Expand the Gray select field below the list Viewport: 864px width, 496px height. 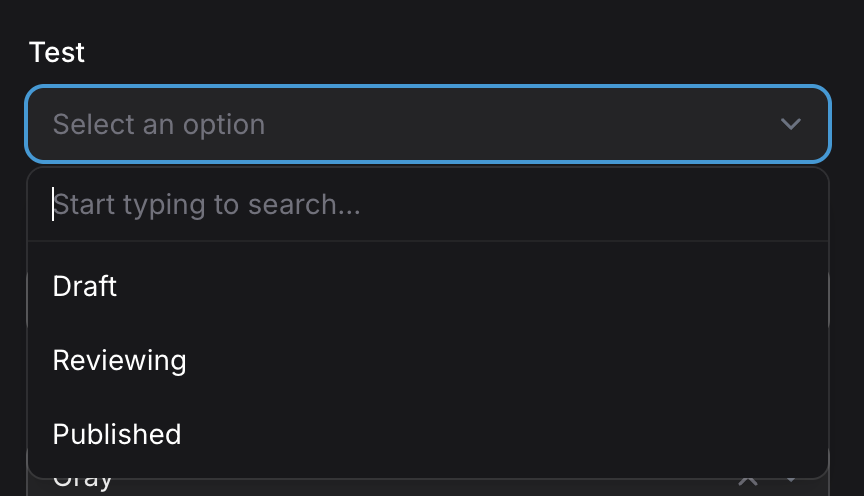point(400,485)
